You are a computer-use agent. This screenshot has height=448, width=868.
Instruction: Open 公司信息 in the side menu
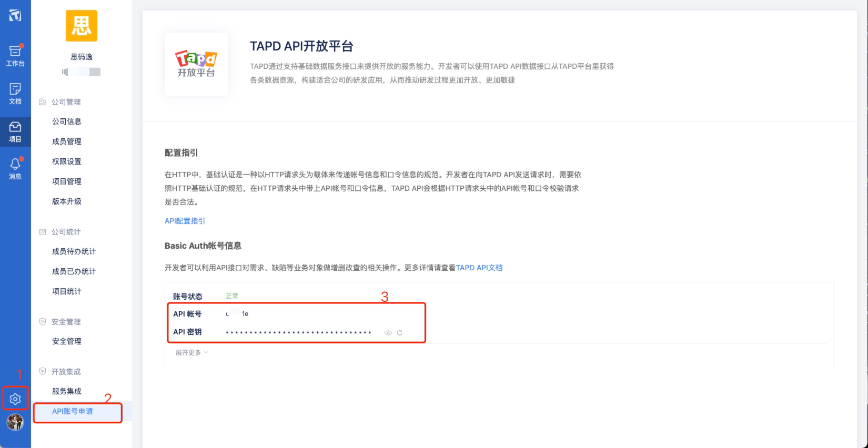click(x=67, y=121)
